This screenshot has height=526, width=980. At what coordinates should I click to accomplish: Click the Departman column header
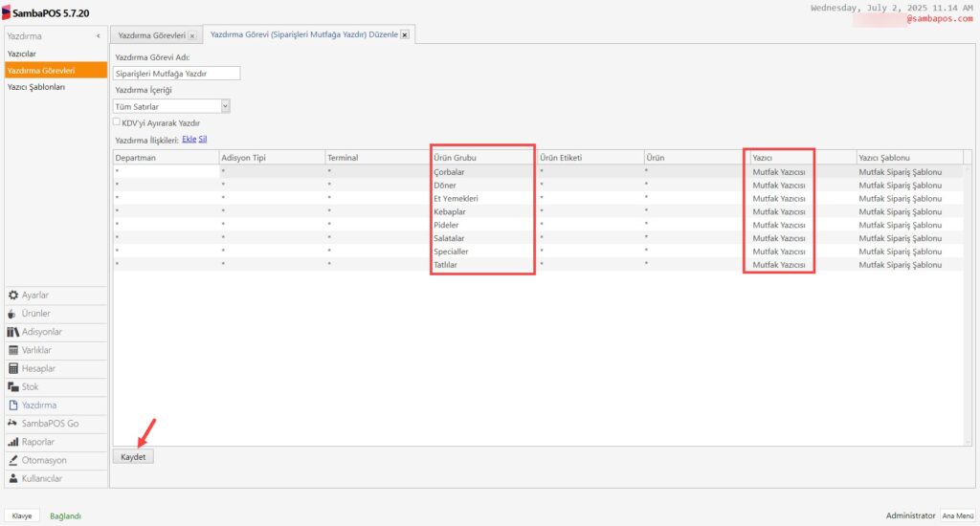click(x=167, y=158)
